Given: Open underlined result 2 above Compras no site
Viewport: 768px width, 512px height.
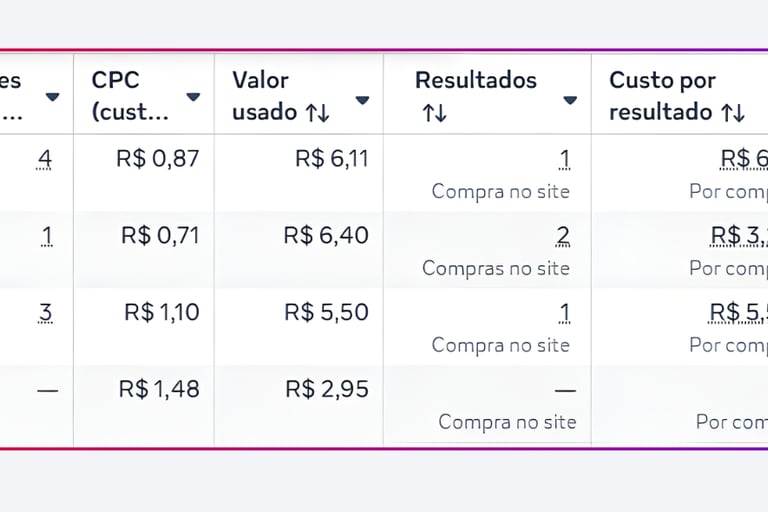Looking at the screenshot, I should pos(563,236).
